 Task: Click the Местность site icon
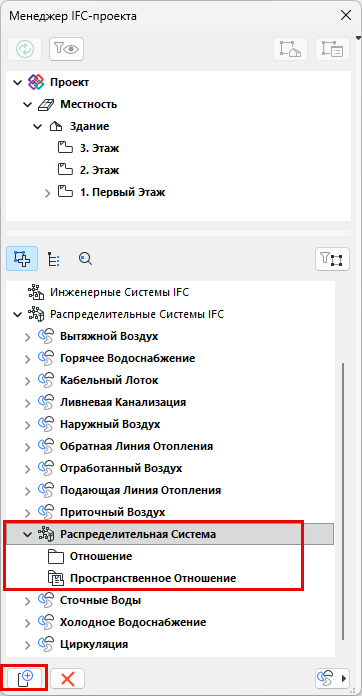pyautogui.click(x=47, y=105)
